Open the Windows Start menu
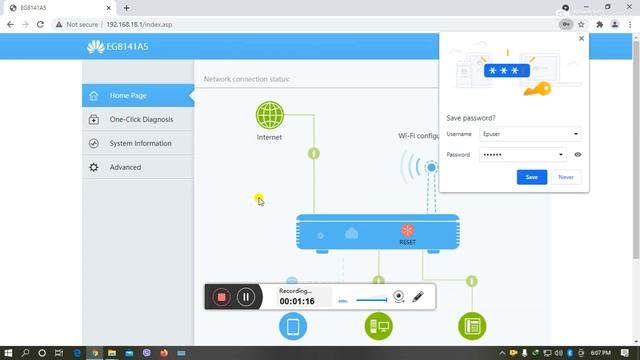The height and width of the screenshot is (360, 640). coord(8,353)
